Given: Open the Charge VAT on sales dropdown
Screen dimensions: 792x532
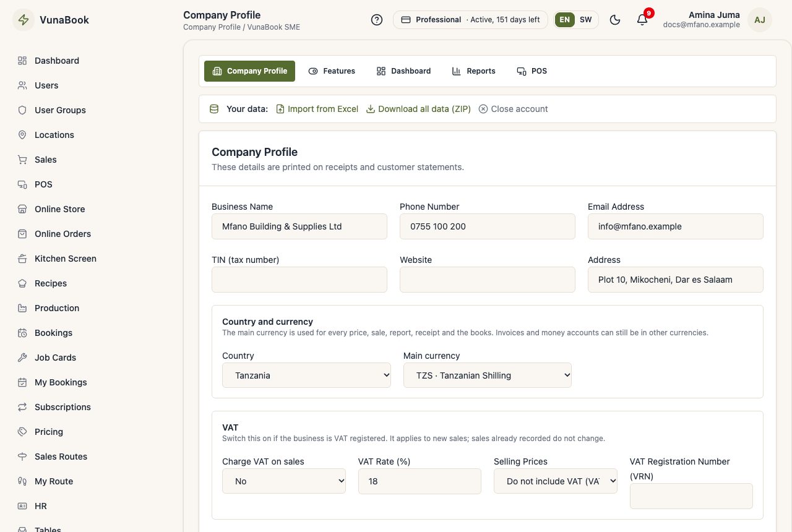Looking at the screenshot, I should point(284,481).
